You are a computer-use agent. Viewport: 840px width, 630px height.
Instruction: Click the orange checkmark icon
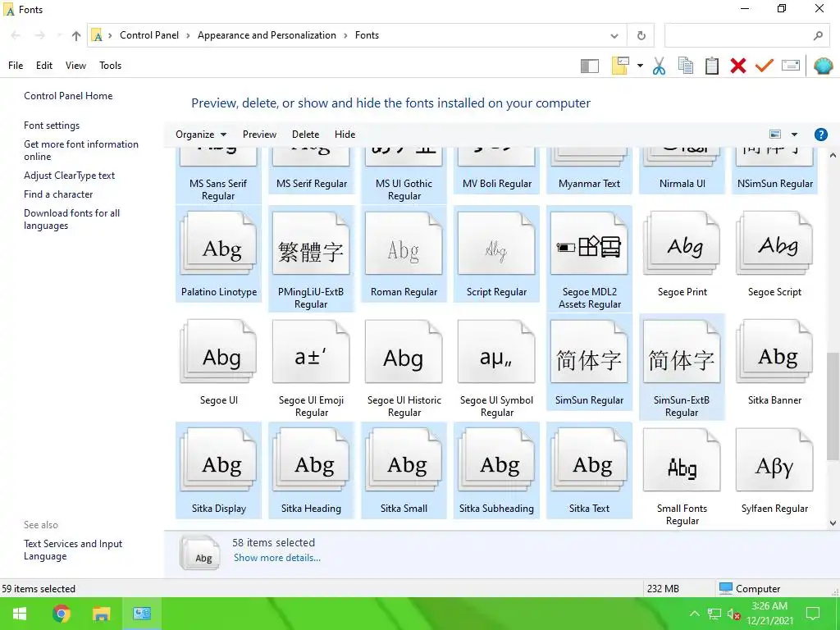coord(765,66)
